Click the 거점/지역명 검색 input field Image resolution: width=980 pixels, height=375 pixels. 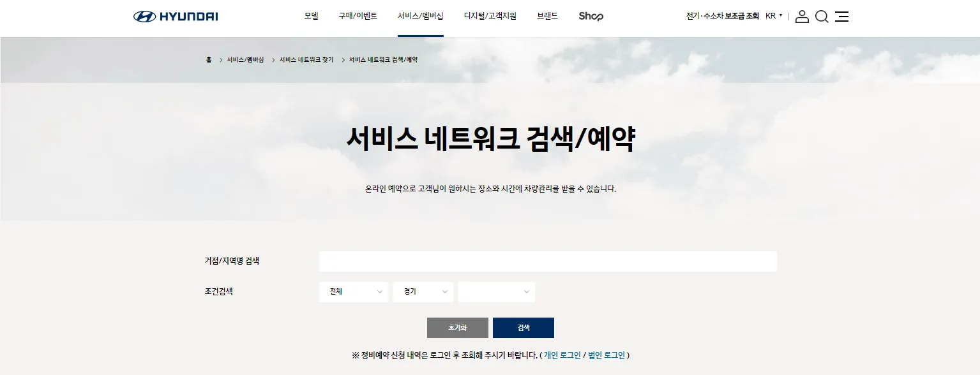pos(547,261)
